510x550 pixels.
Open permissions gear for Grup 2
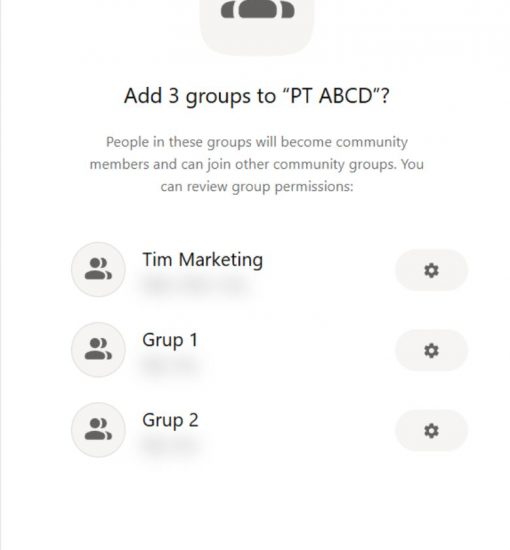pos(431,430)
